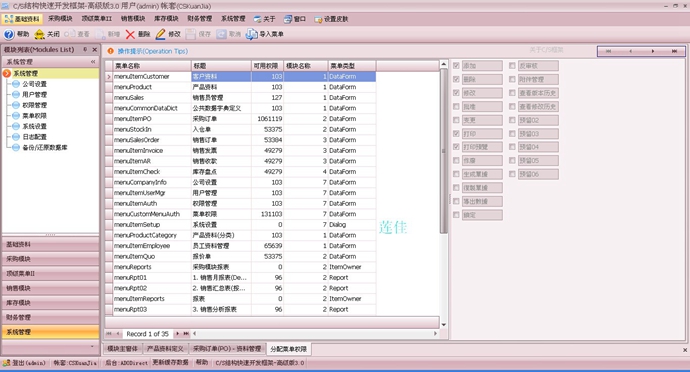Click the 保存 save floppy icon
Image resolution: width=690 pixels, height=372 pixels.
[191, 34]
